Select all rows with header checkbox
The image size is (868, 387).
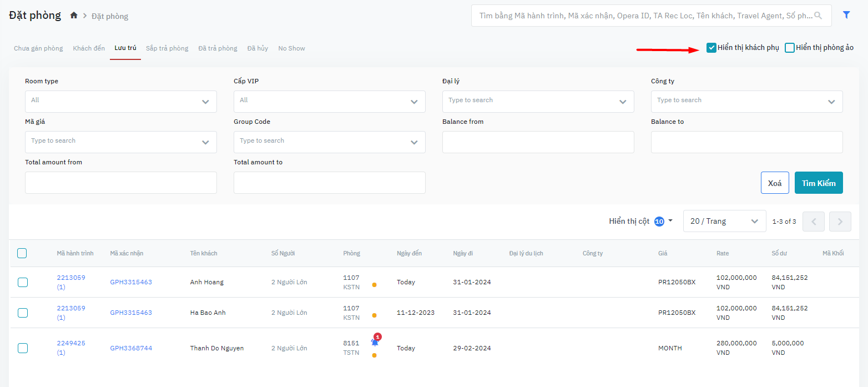tap(22, 253)
